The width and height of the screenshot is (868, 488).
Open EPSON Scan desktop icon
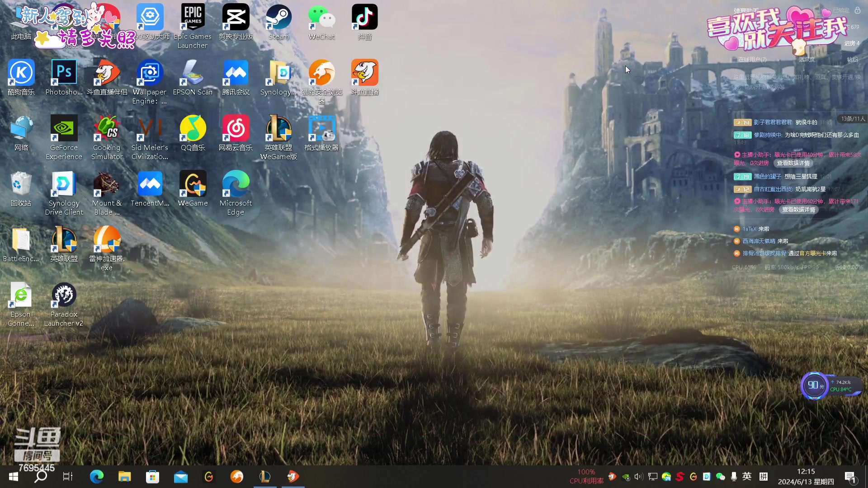(x=193, y=78)
